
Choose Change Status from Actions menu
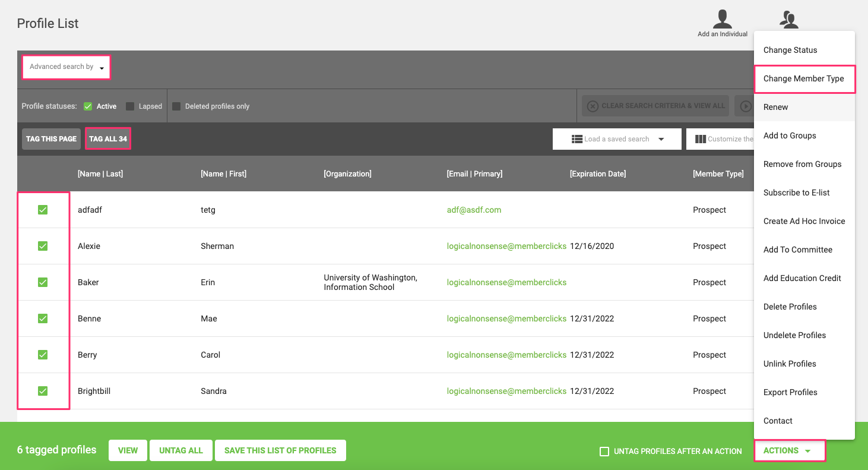tap(804, 50)
